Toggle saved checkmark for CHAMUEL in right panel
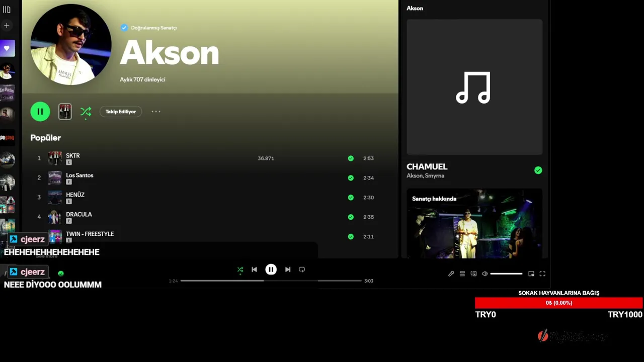The width and height of the screenshot is (644, 362). [x=538, y=170]
